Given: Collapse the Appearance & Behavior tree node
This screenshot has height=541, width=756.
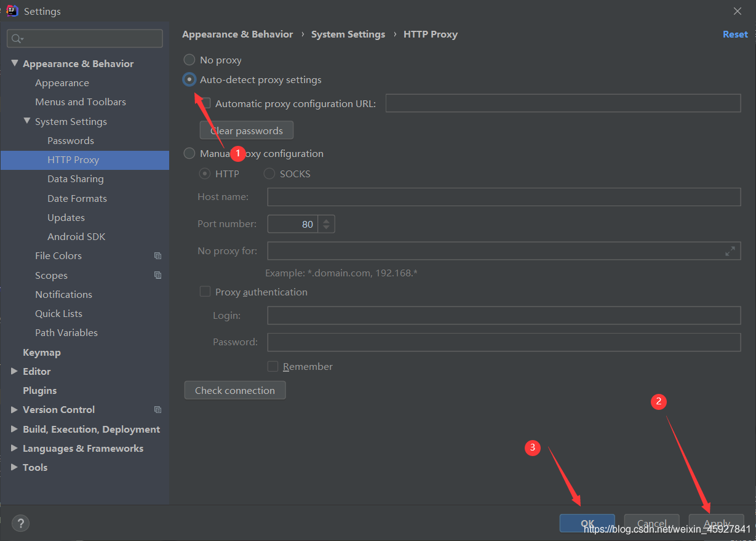Looking at the screenshot, I should point(15,63).
